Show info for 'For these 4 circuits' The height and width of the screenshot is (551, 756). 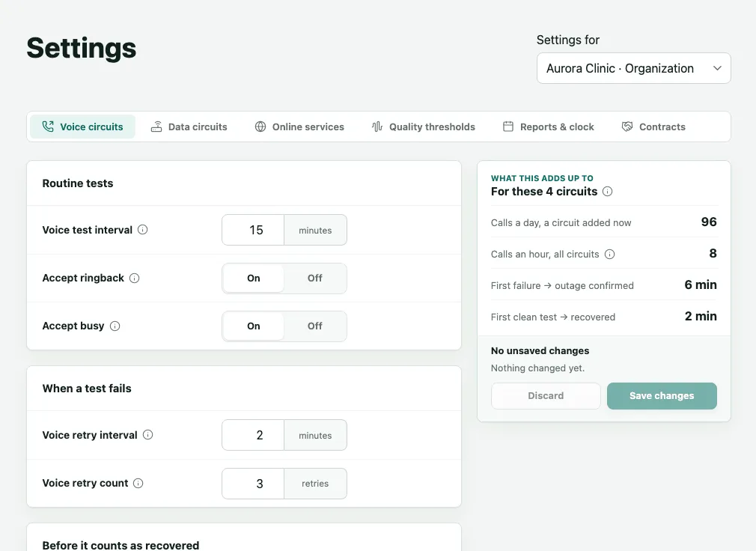point(608,192)
